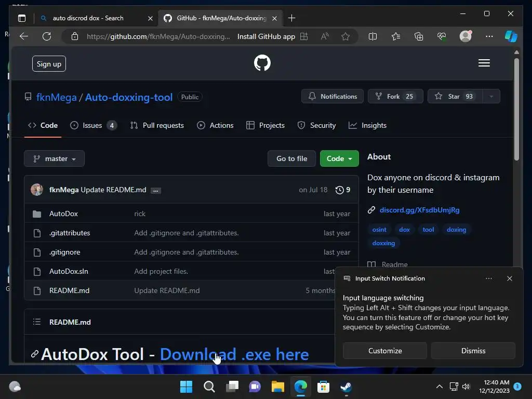Open taskbar Search

tap(209, 387)
